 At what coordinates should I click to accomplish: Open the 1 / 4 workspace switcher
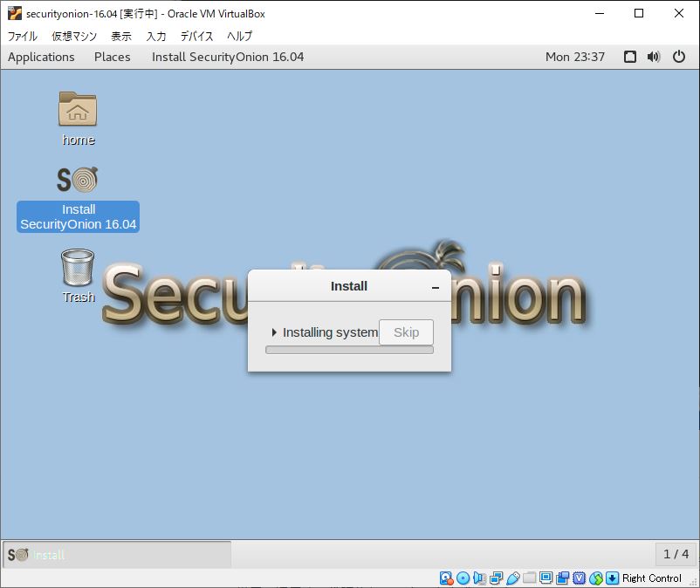point(676,554)
